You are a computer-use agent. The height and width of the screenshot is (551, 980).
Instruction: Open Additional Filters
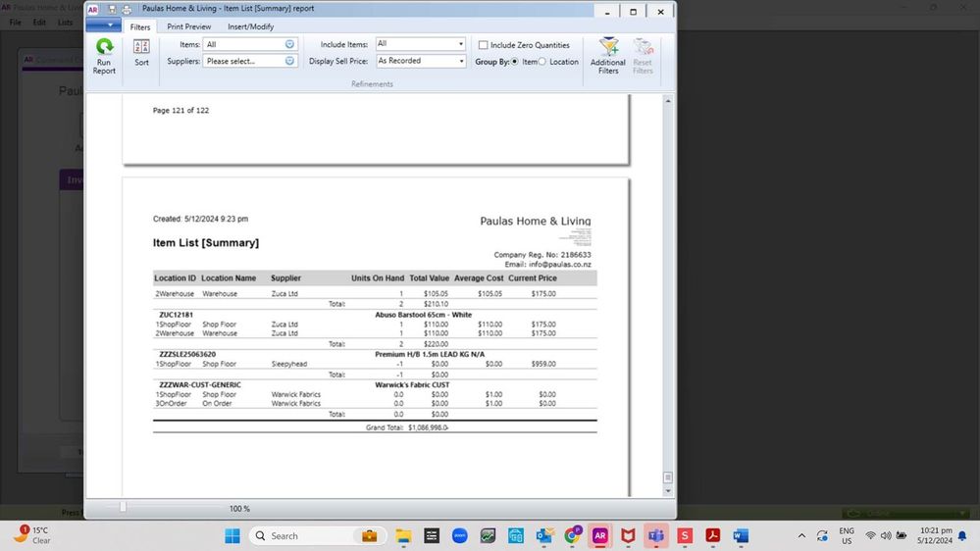tap(608, 55)
